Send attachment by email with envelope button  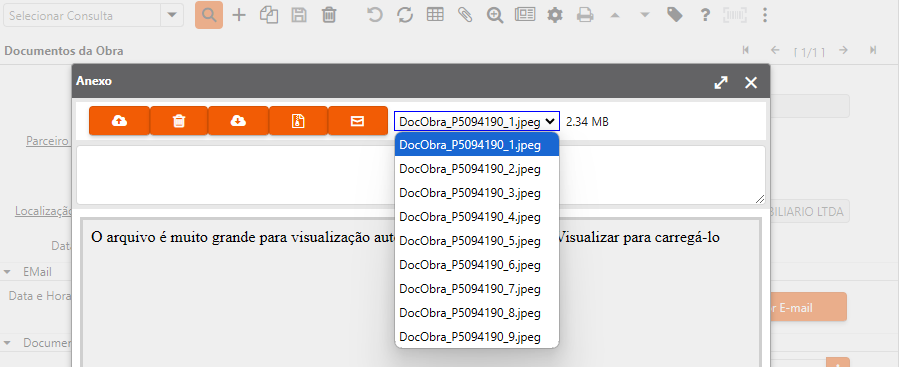coord(358,120)
